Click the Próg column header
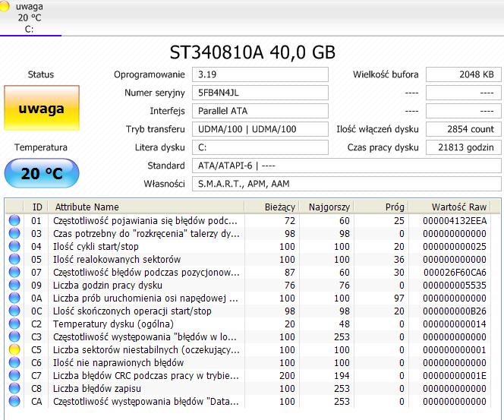Image resolution: width=504 pixels, height=420 pixels. point(381,207)
